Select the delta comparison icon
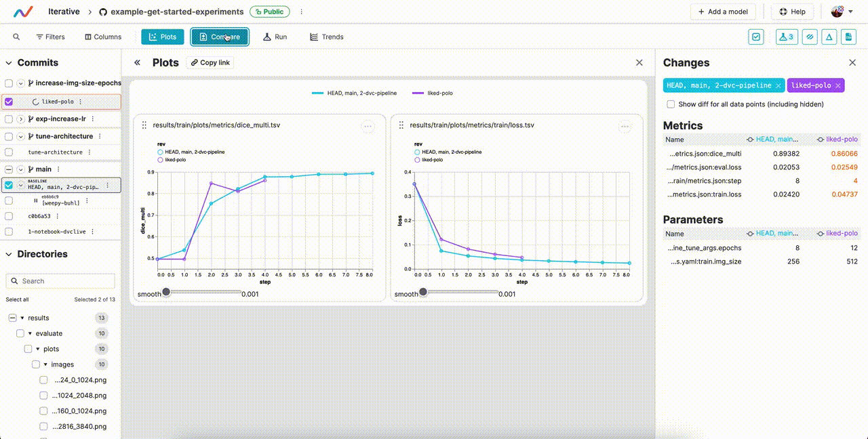This screenshot has height=439, width=868. (829, 37)
